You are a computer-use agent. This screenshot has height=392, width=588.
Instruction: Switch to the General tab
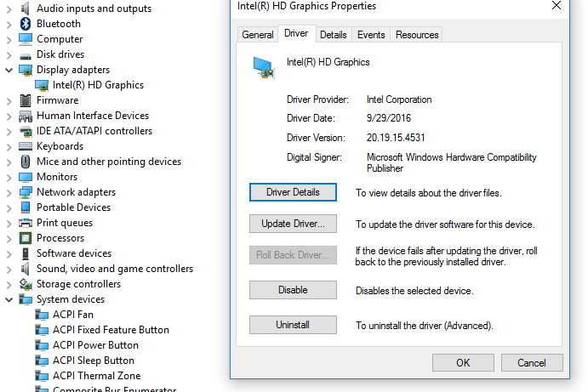coord(258,35)
